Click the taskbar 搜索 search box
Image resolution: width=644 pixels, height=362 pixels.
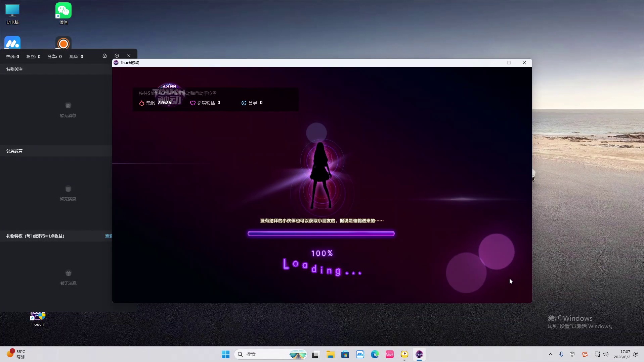(x=271, y=354)
